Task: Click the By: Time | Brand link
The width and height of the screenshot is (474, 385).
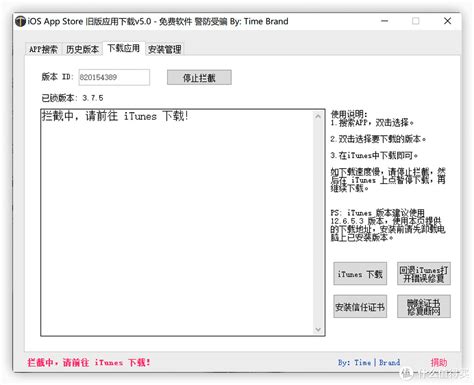Action: tap(369, 362)
